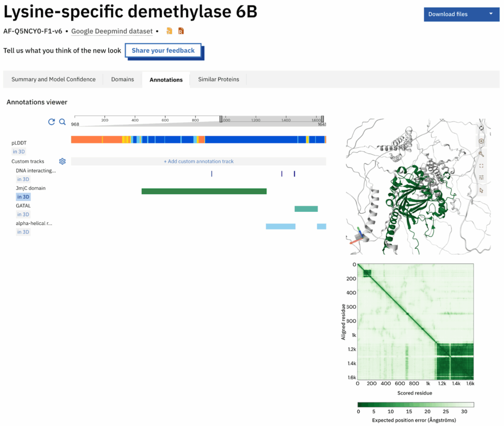Switch to the Domains tab
The width and height of the screenshot is (504, 426).
tap(123, 79)
